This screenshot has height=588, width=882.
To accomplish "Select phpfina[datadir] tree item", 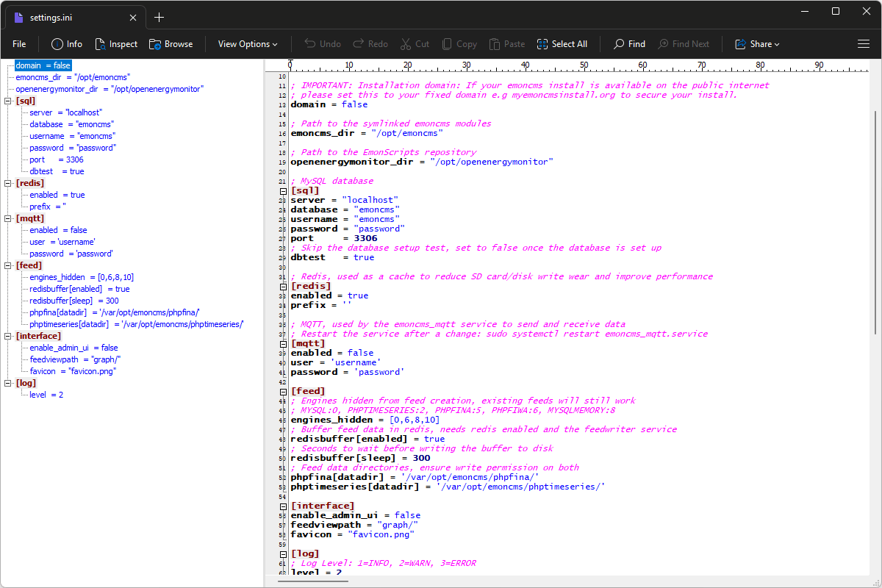I will click(x=115, y=312).
